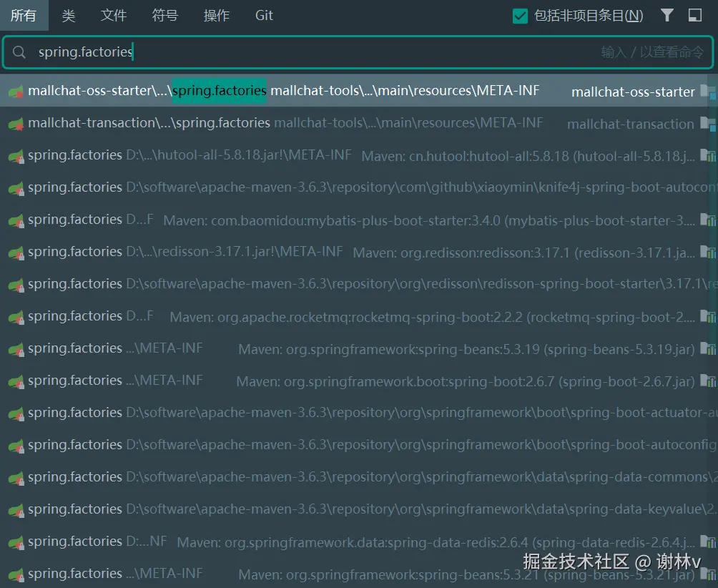Click file icon of rocketmq-spring-boot row
The width and height of the screenshot is (718, 588).
[x=16, y=317]
